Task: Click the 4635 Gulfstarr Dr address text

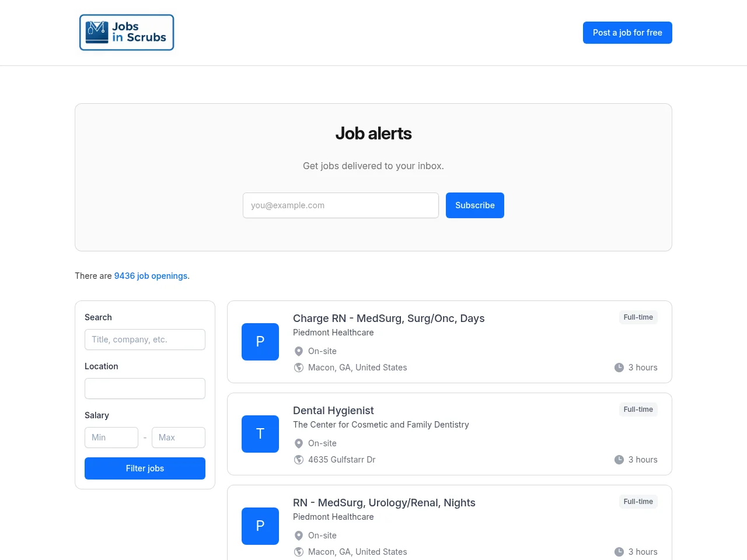Action: (342, 460)
